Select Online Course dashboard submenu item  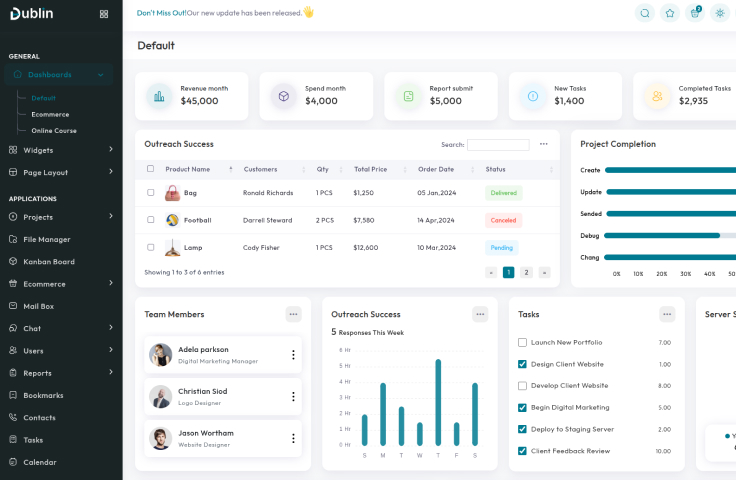[53, 131]
